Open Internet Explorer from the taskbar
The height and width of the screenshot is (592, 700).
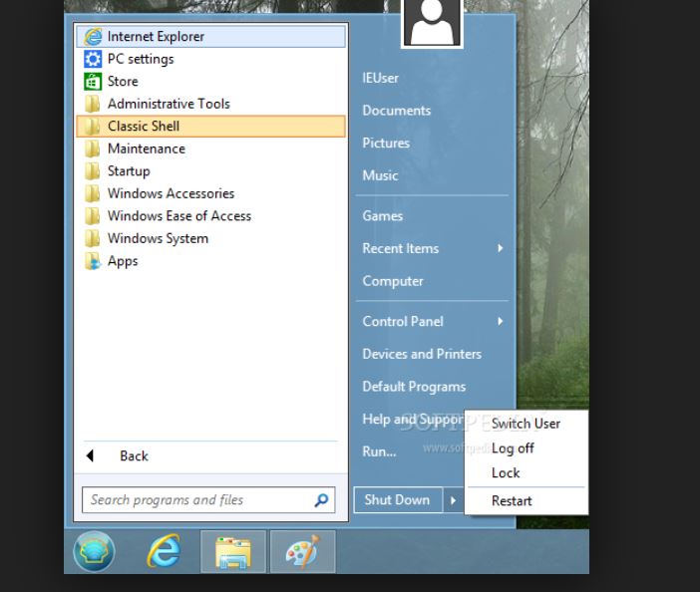point(164,551)
